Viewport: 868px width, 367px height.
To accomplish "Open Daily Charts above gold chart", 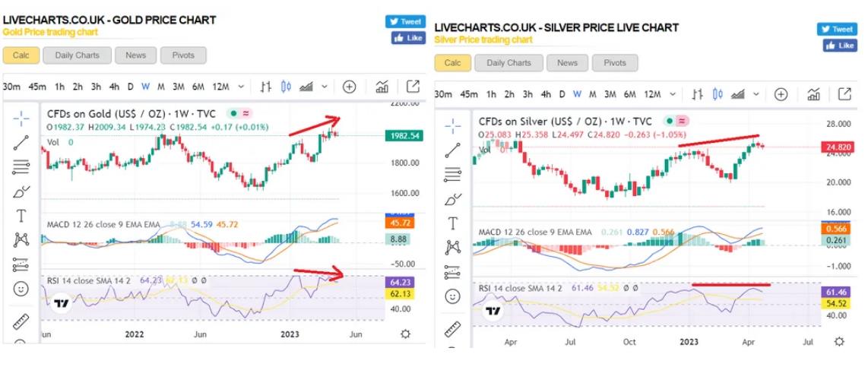I will pos(77,55).
